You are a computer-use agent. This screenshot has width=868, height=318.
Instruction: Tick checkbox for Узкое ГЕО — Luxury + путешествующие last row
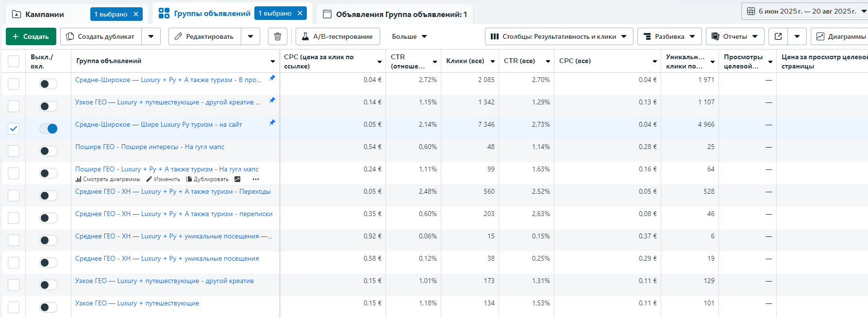[x=14, y=307]
